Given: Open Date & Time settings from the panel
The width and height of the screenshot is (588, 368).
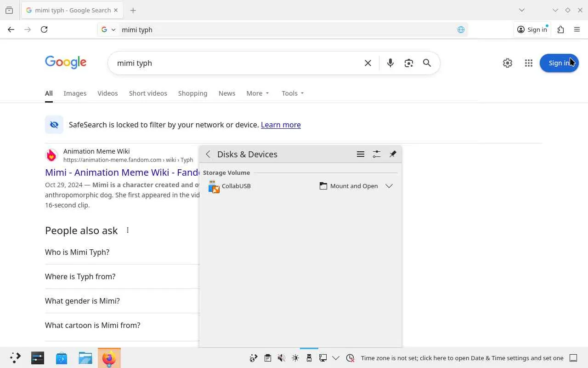Looking at the screenshot, I should pyautogui.click(x=462, y=358).
